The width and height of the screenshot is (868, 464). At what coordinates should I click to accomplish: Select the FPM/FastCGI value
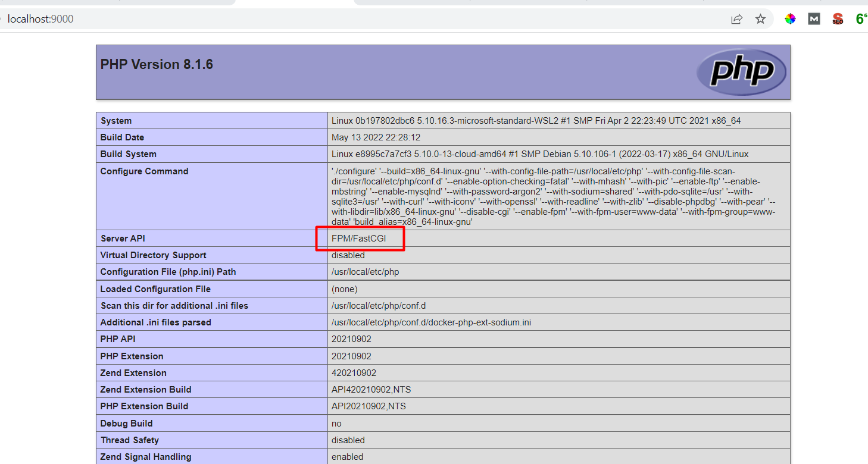click(358, 239)
